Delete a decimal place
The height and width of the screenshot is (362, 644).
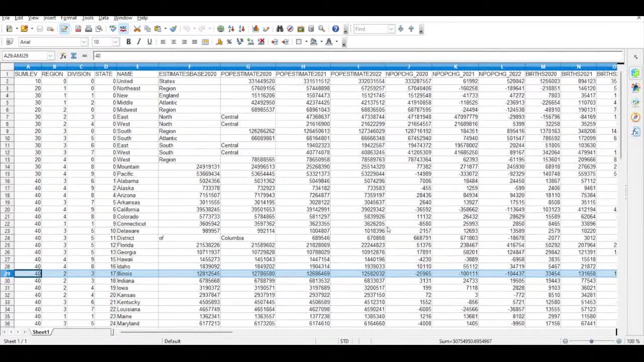tap(261, 42)
